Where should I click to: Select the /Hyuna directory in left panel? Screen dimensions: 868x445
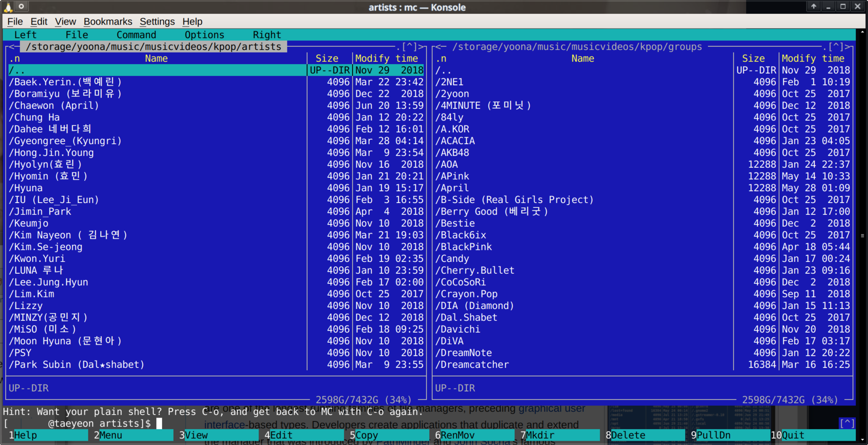(x=26, y=188)
